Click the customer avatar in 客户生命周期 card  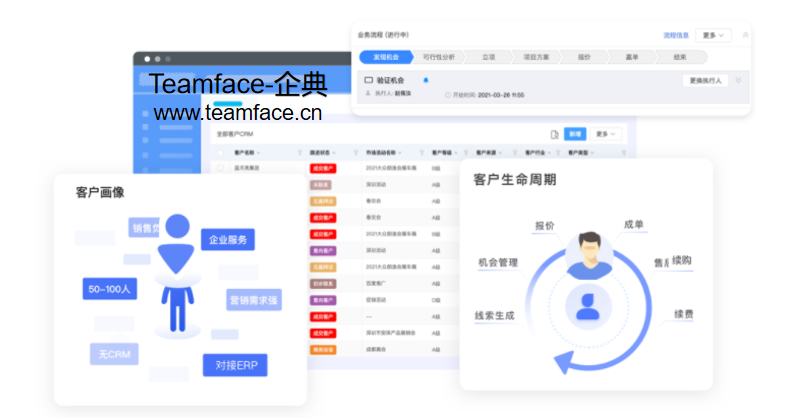(589, 255)
